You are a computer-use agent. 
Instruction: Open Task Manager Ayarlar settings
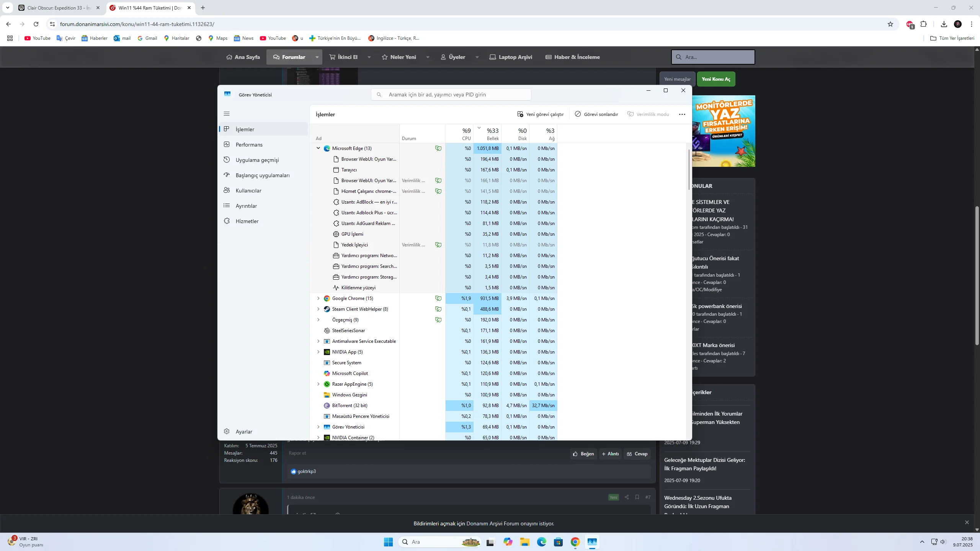click(x=243, y=432)
